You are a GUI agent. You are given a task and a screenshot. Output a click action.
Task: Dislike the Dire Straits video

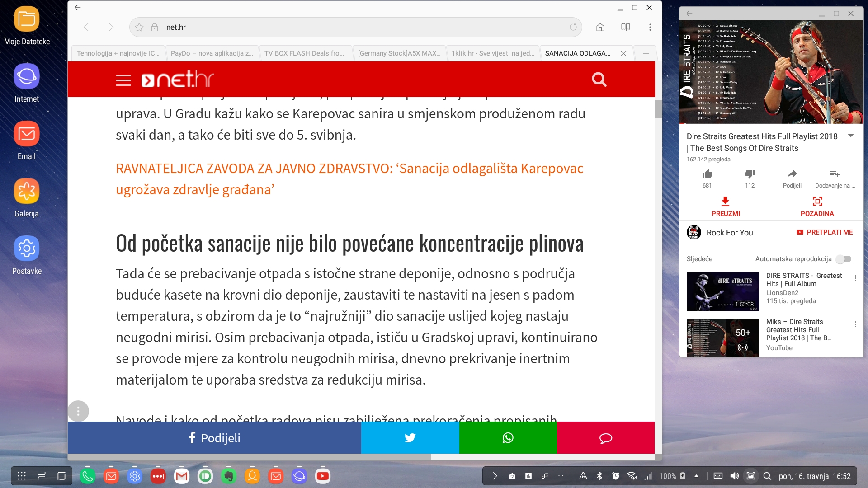tap(750, 174)
